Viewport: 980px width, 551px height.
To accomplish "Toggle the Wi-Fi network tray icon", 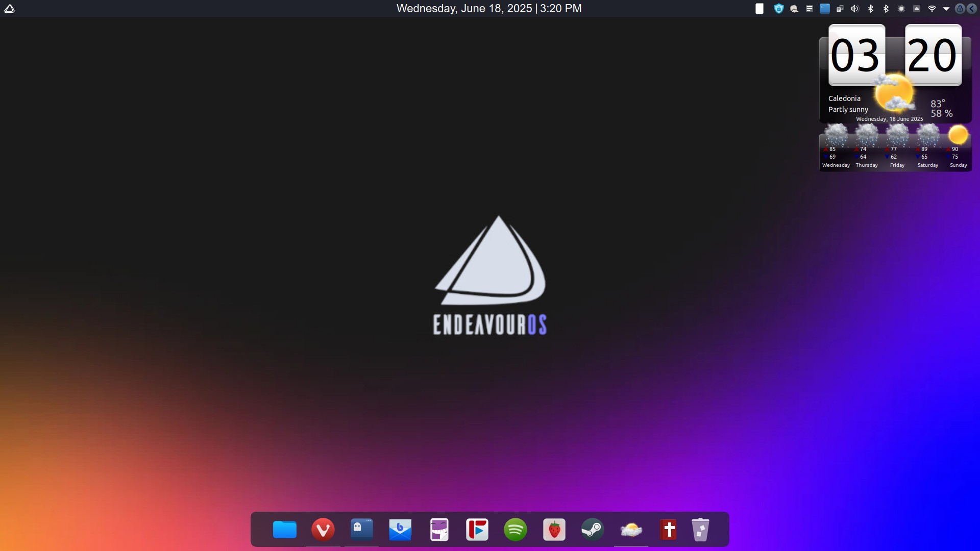I will [932, 9].
